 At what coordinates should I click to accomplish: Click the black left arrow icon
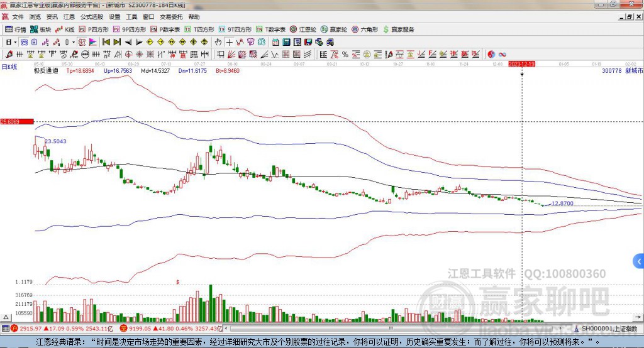pos(128,42)
